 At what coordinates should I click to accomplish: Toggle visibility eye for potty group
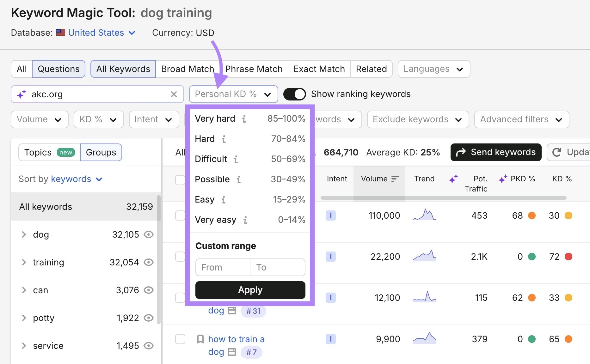tap(149, 318)
